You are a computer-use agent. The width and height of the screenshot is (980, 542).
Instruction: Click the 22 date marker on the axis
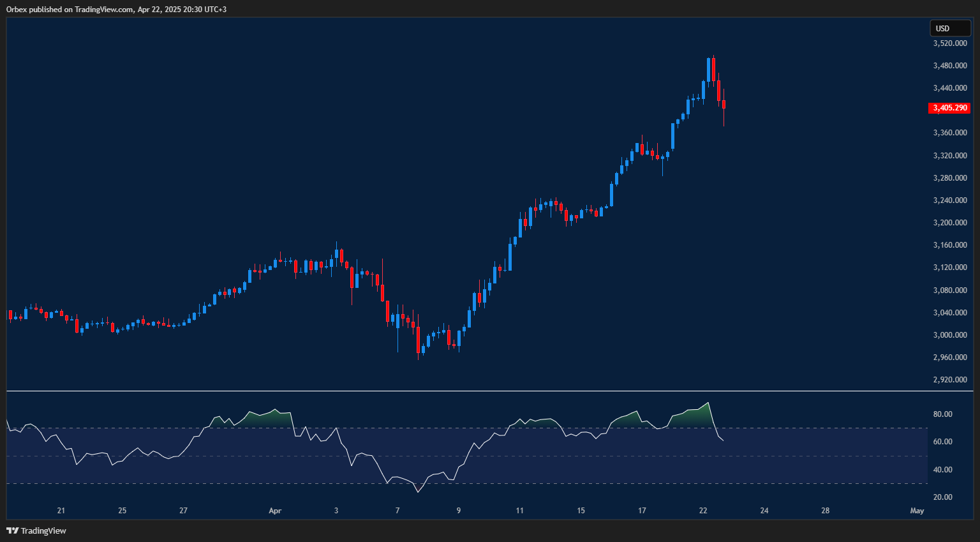point(703,511)
